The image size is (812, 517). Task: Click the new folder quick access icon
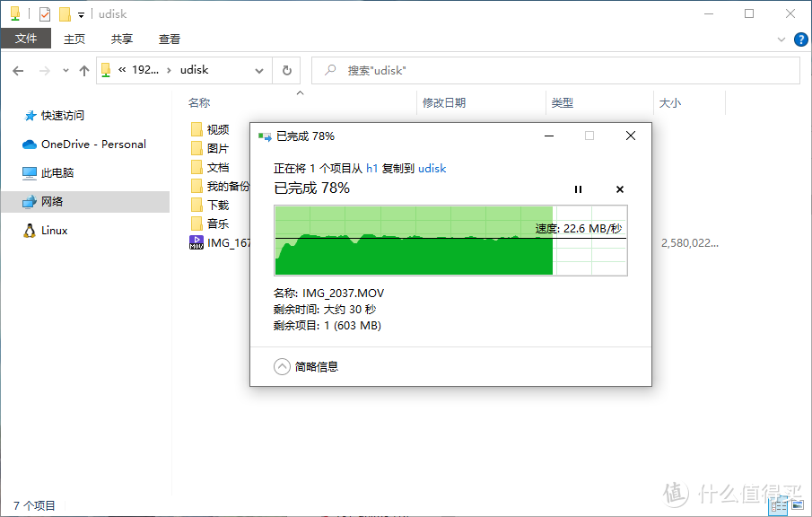(x=65, y=14)
